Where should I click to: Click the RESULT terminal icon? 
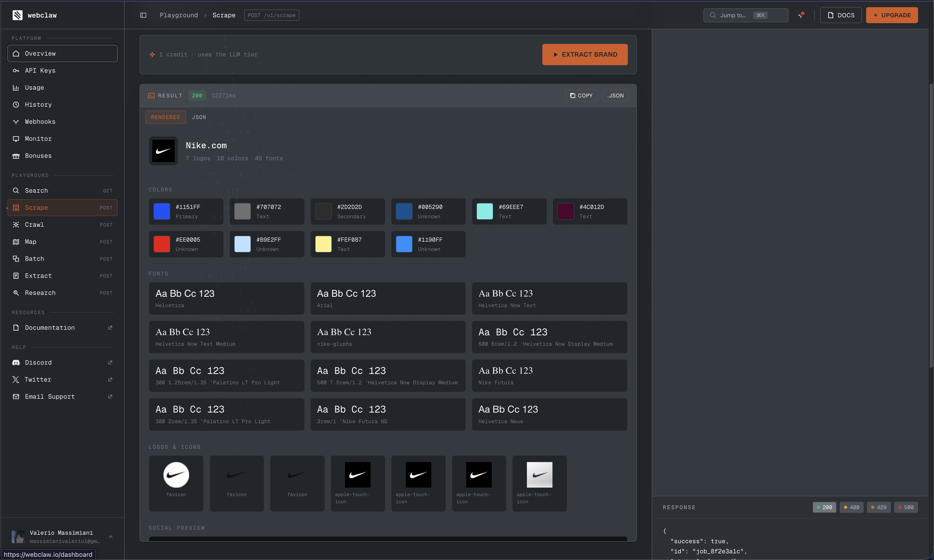click(151, 96)
